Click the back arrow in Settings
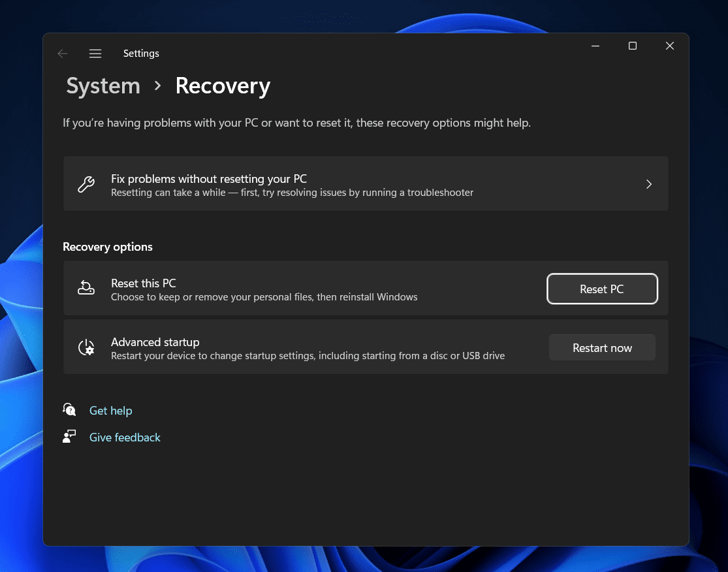Viewport: 728px width, 572px height. (63, 54)
